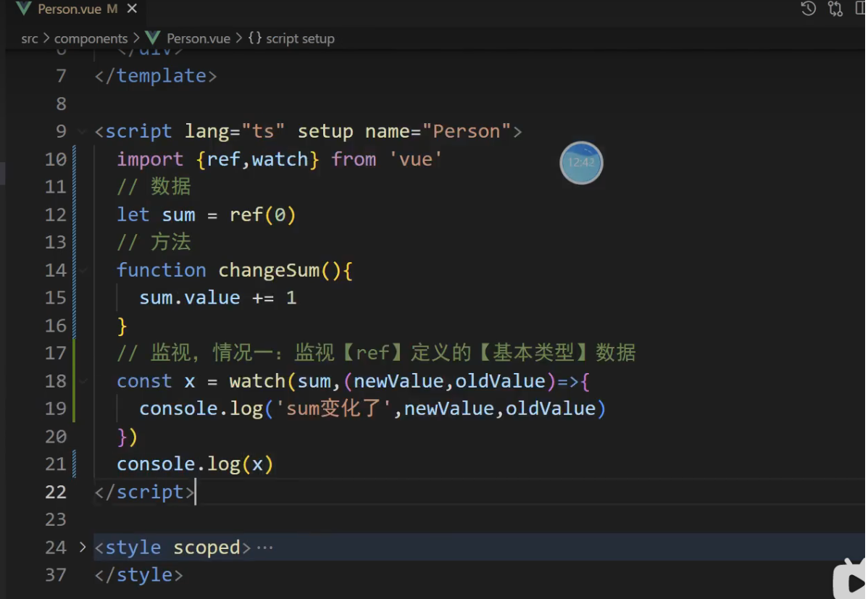Click the closing '</template>' tag on line 7
868x599 pixels.
[x=156, y=76]
